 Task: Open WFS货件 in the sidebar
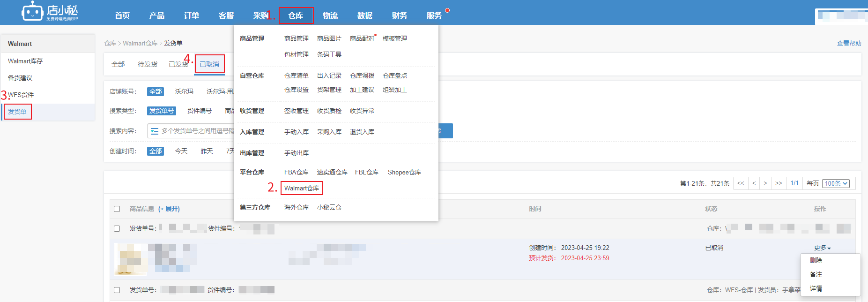pos(21,95)
